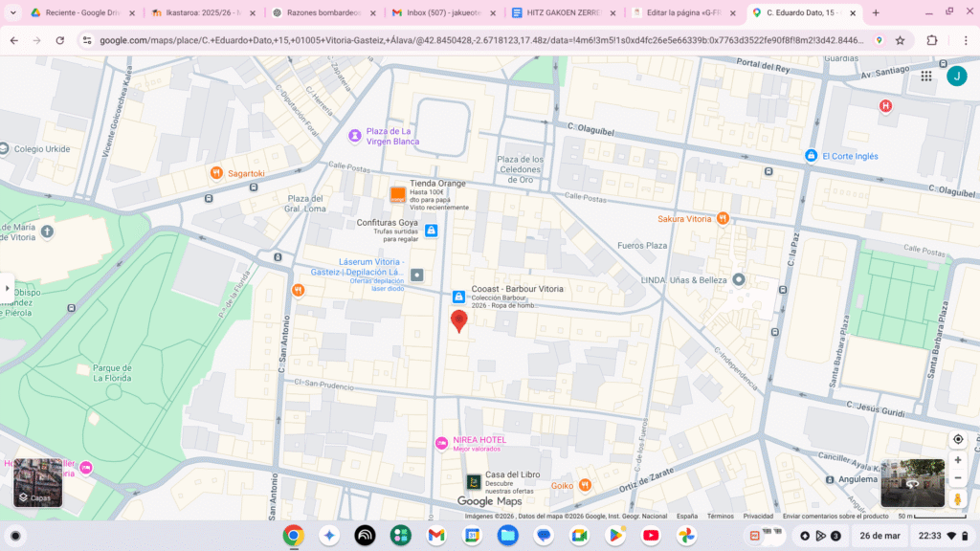Click the URL address bar
The height and width of the screenshot is (551, 980).
point(479,41)
